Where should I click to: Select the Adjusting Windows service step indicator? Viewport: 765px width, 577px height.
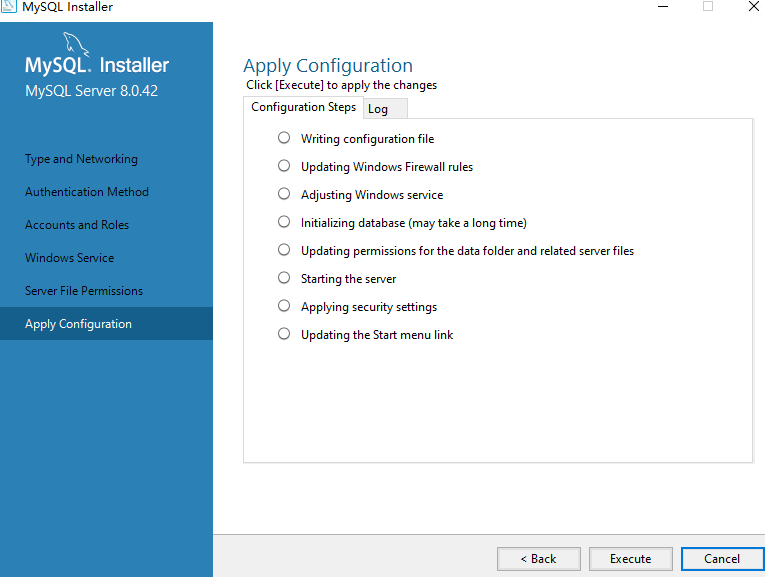[284, 194]
